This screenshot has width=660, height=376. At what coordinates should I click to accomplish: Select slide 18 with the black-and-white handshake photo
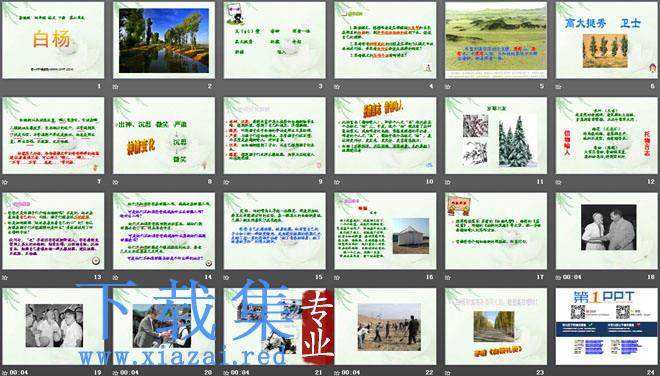point(607,231)
